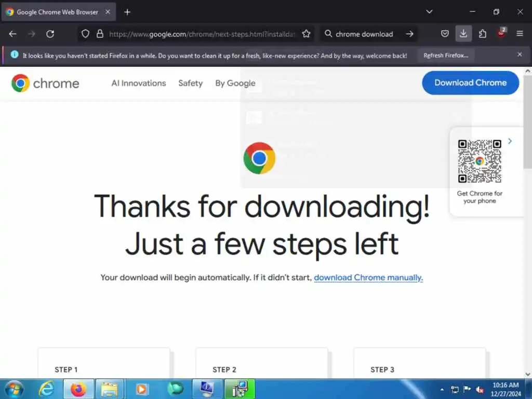
Task: Go back to the previous page
Action: (12, 34)
